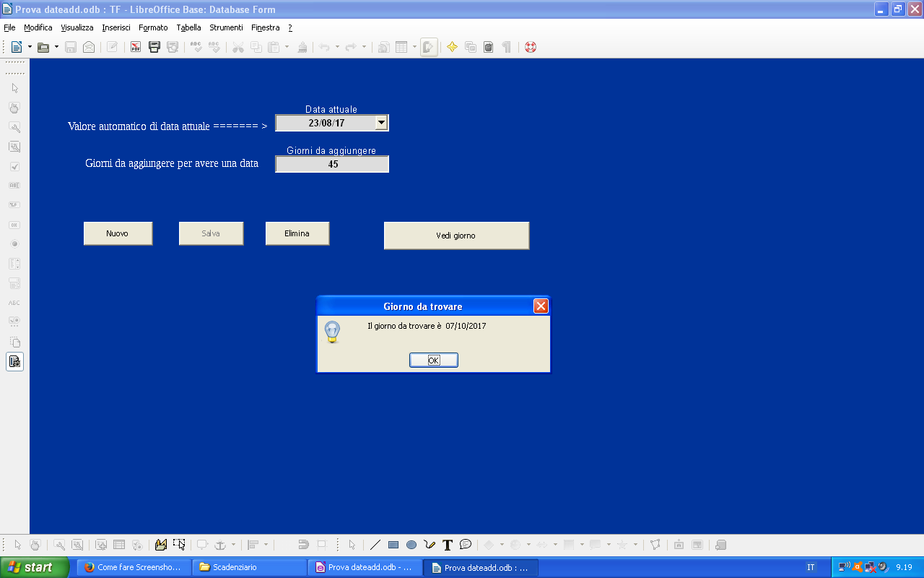Select the Text tool in drawing toolbar
Screen dimensions: 924x578
pos(448,545)
